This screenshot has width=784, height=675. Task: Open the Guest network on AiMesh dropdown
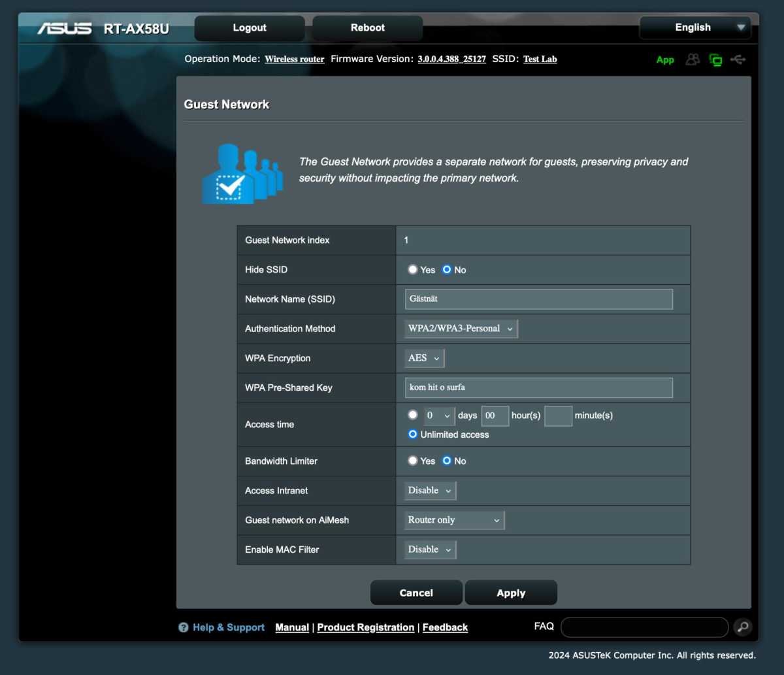coord(454,520)
